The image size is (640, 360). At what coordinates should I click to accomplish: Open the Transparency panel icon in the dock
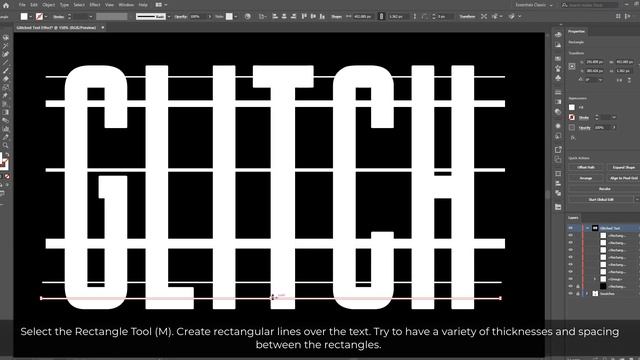pyautogui.click(x=558, y=111)
